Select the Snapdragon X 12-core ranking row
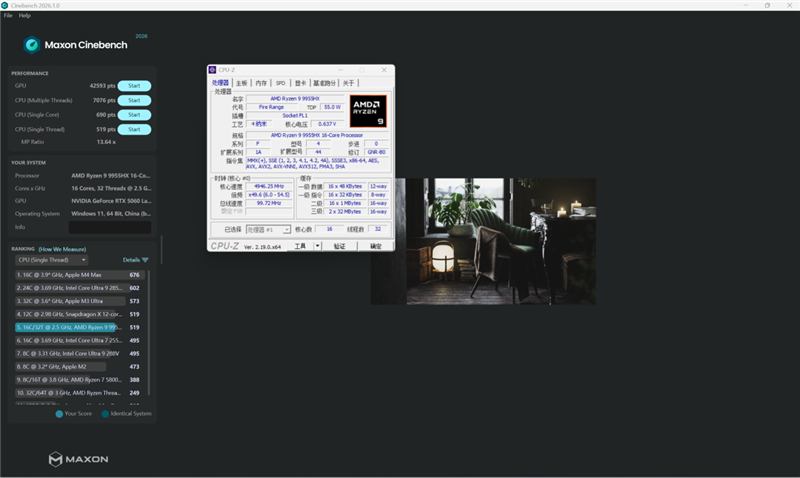 coord(80,314)
